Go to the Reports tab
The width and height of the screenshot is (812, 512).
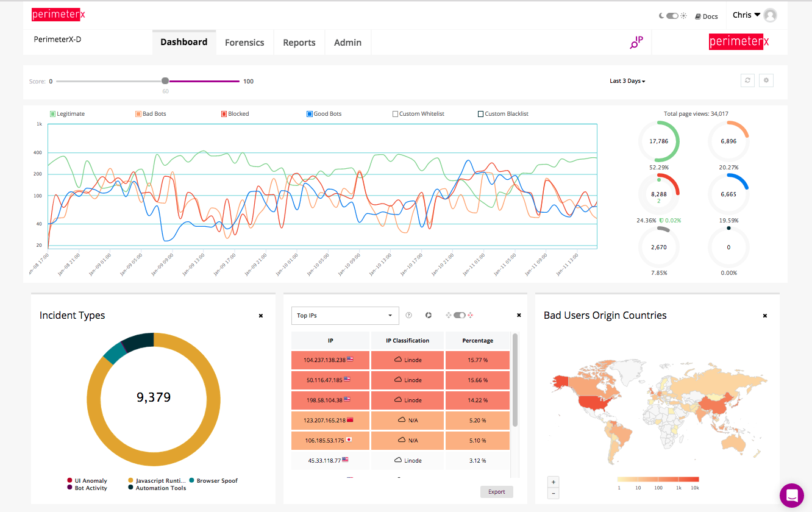click(299, 43)
